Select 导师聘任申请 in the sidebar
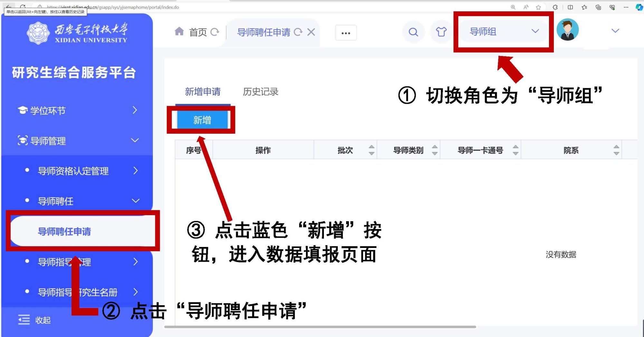This screenshot has height=337, width=644. click(x=64, y=231)
